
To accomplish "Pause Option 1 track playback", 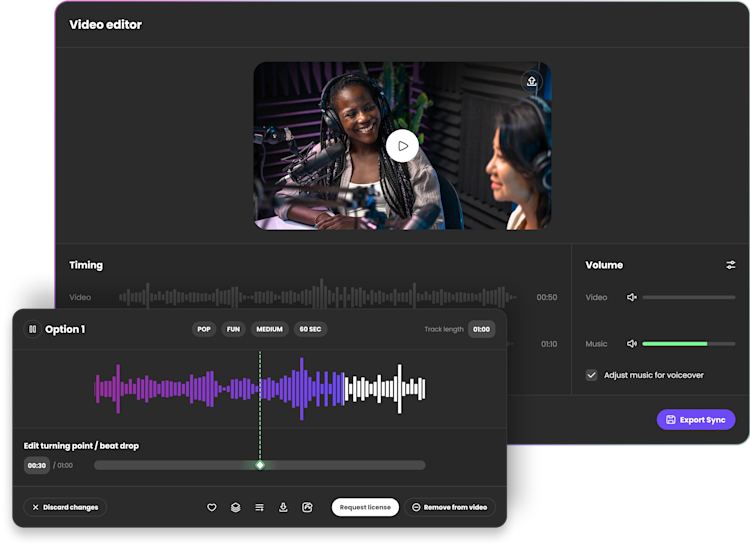I will click(x=33, y=329).
